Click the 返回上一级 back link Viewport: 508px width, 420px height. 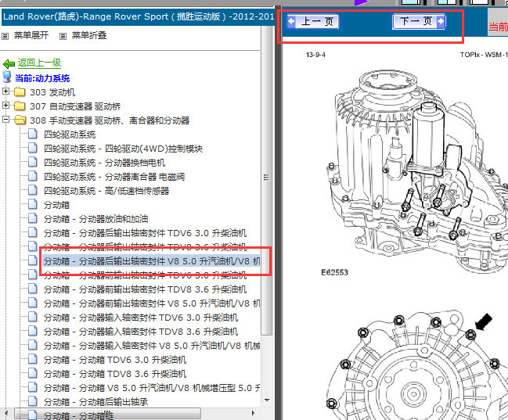coord(39,63)
